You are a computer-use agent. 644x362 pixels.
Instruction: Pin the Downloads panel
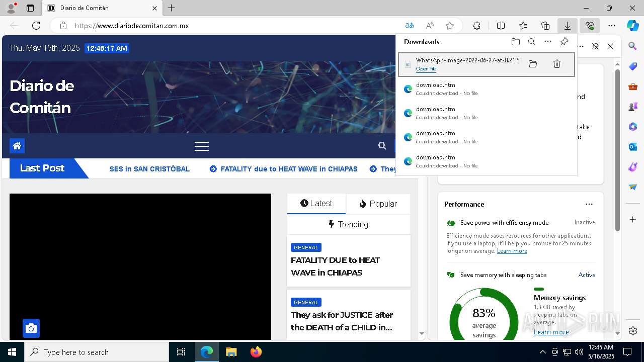click(565, 42)
